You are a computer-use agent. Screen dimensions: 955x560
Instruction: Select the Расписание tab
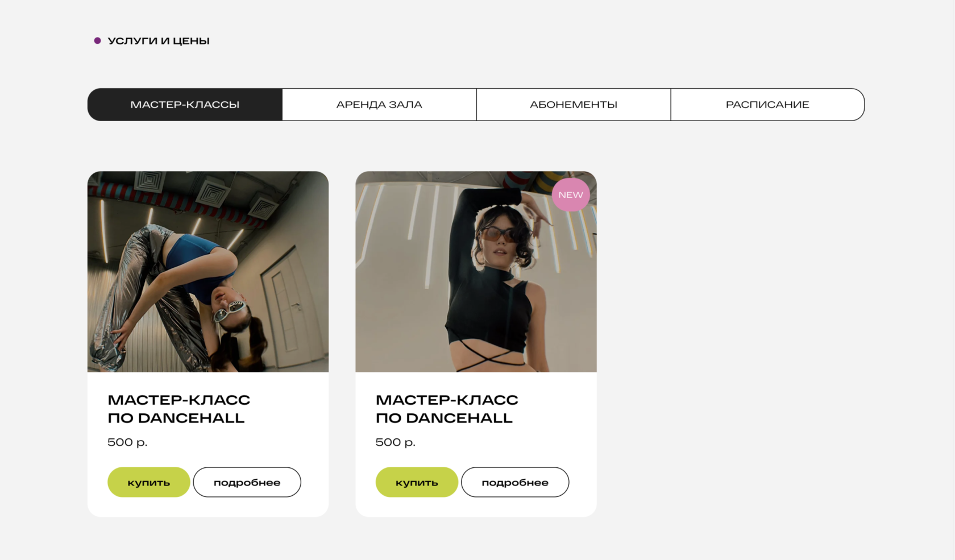767,105
